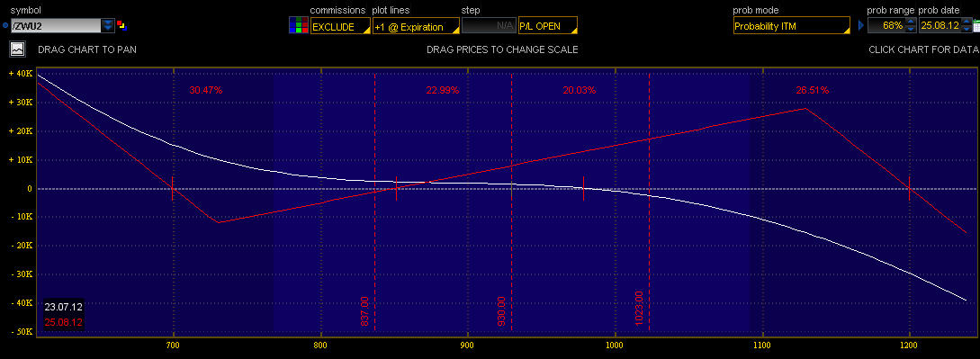Decrease the prob date 25.08.12 value

[x=967, y=30]
